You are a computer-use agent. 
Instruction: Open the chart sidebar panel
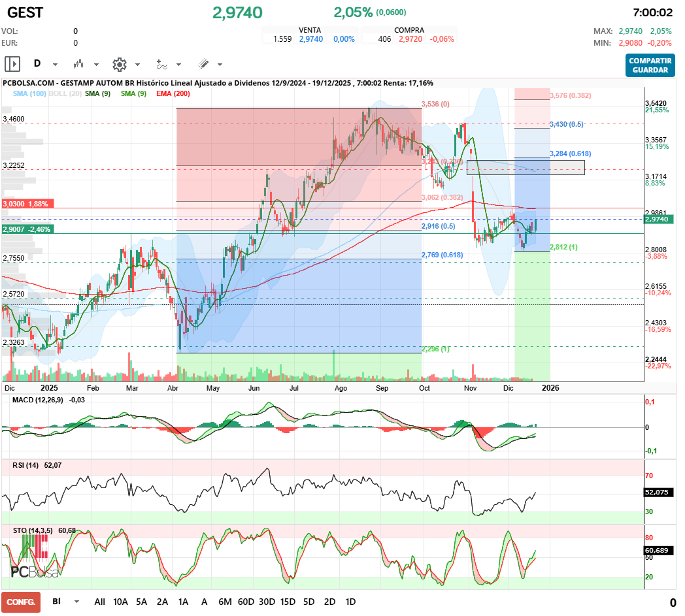(12, 64)
